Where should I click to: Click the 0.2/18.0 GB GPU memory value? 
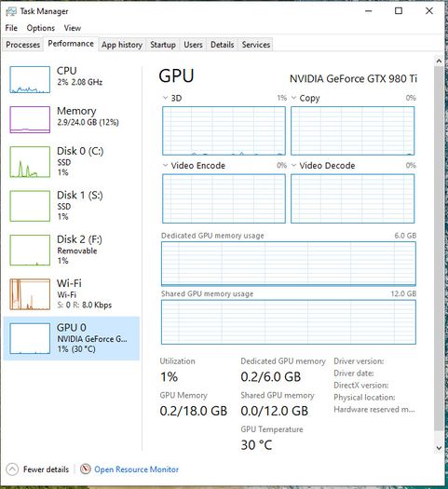(x=194, y=411)
